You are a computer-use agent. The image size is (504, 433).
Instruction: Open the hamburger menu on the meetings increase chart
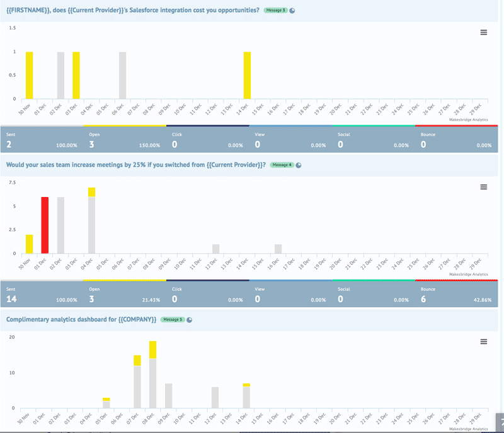[x=483, y=187]
